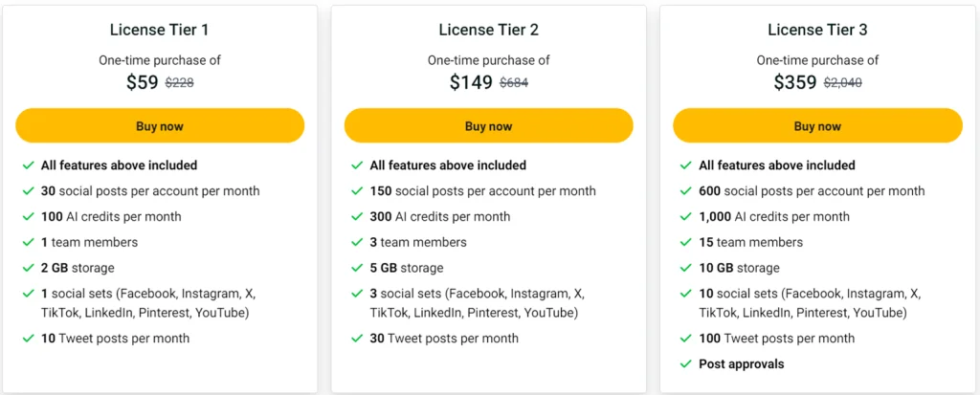This screenshot has width=980, height=395.
Task: Click the crossed-out $228 original price
Action: coord(180,83)
